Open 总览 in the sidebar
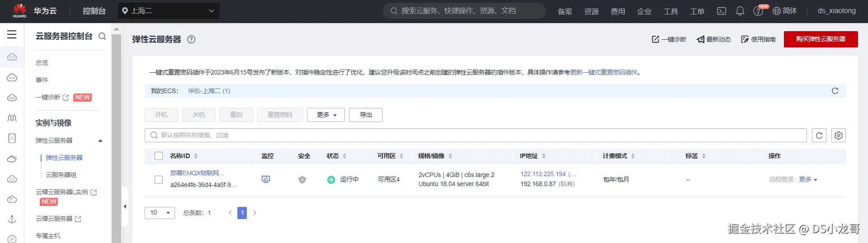The height and width of the screenshot is (243, 868). (x=42, y=63)
